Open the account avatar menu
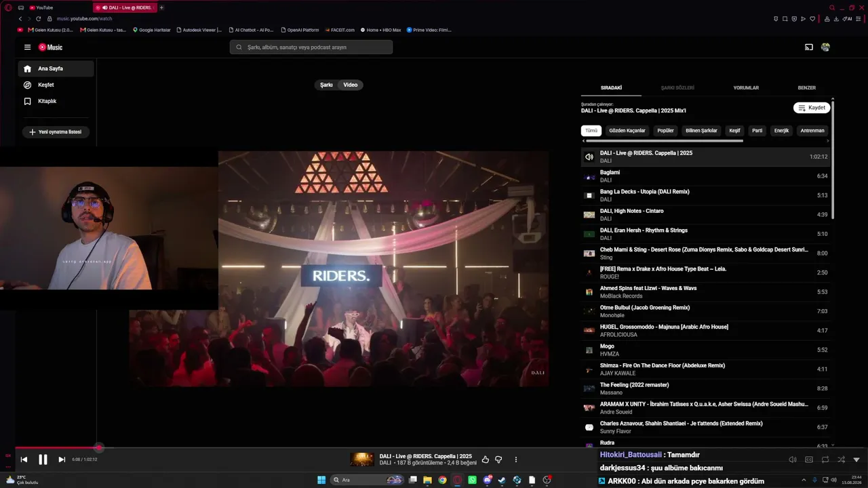 tap(825, 47)
